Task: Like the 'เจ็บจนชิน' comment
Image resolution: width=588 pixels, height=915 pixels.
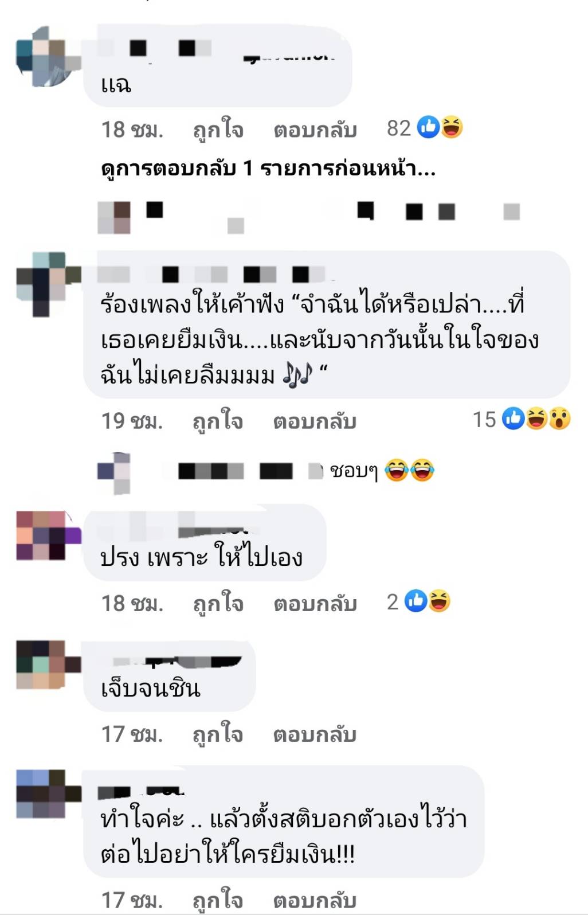Action: (x=218, y=734)
